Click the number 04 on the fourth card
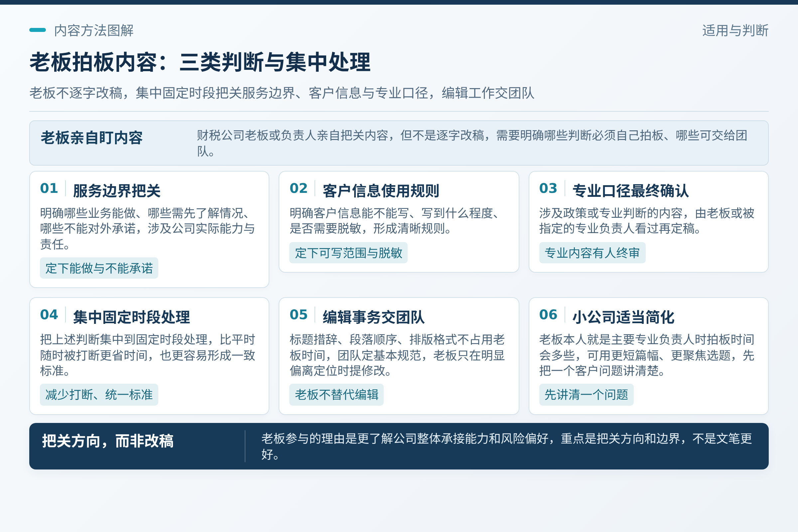Viewport: 798px width, 532px height. tap(49, 315)
